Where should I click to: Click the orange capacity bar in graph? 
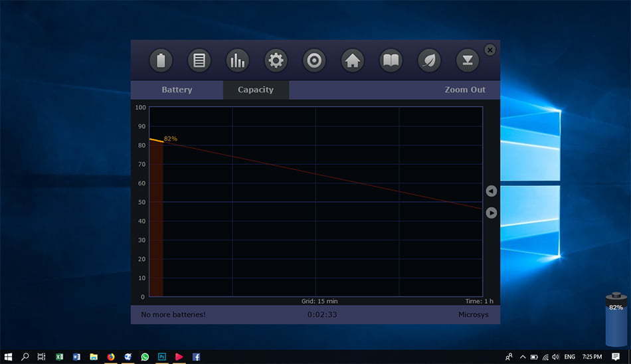pos(157,219)
